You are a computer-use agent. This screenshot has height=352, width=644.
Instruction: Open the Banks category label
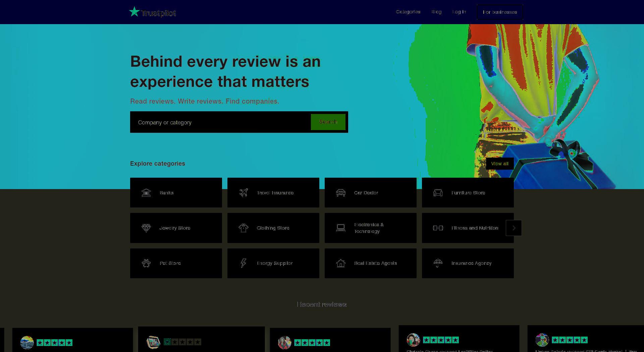167,193
